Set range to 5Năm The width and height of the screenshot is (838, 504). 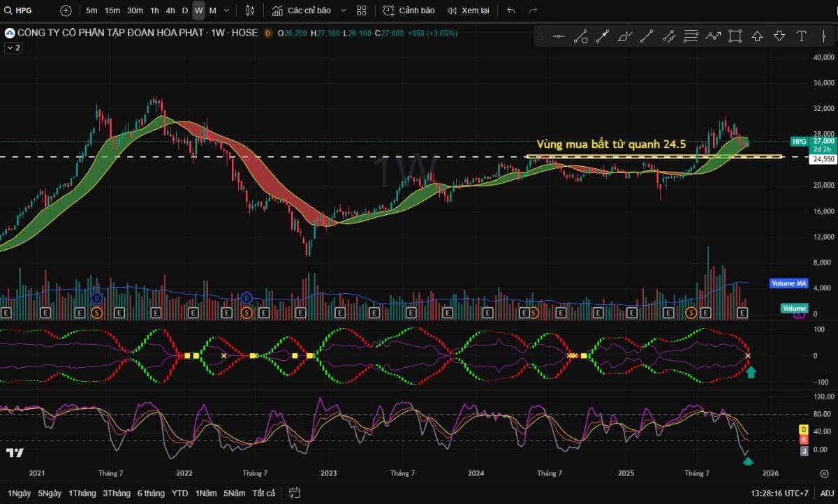click(235, 493)
